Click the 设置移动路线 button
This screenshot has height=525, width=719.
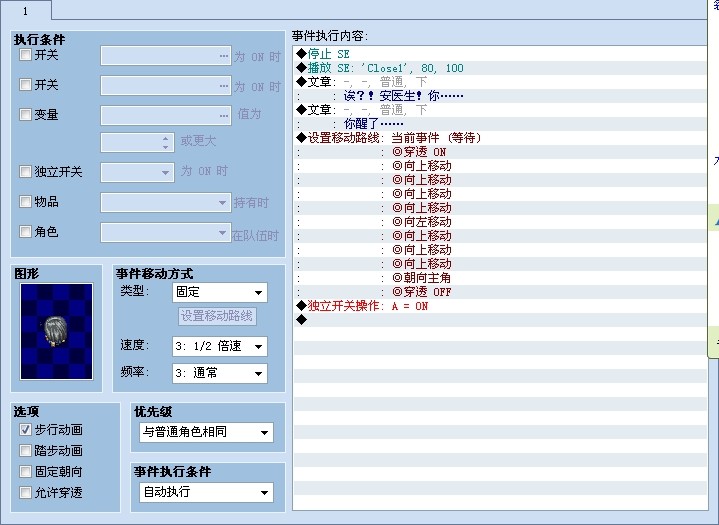217,316
